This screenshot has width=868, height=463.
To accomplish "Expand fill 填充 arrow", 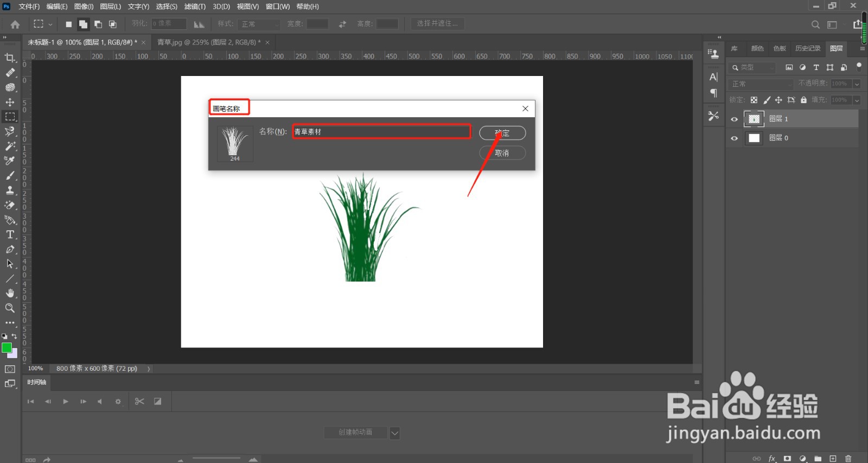I will coord(857,100).
